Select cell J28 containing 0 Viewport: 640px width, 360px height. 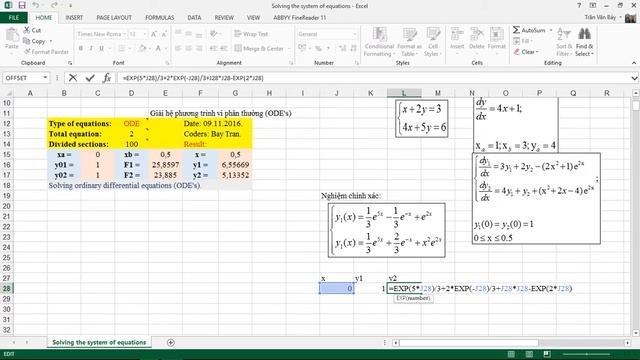pyautogui.click(x=337, y=288)
